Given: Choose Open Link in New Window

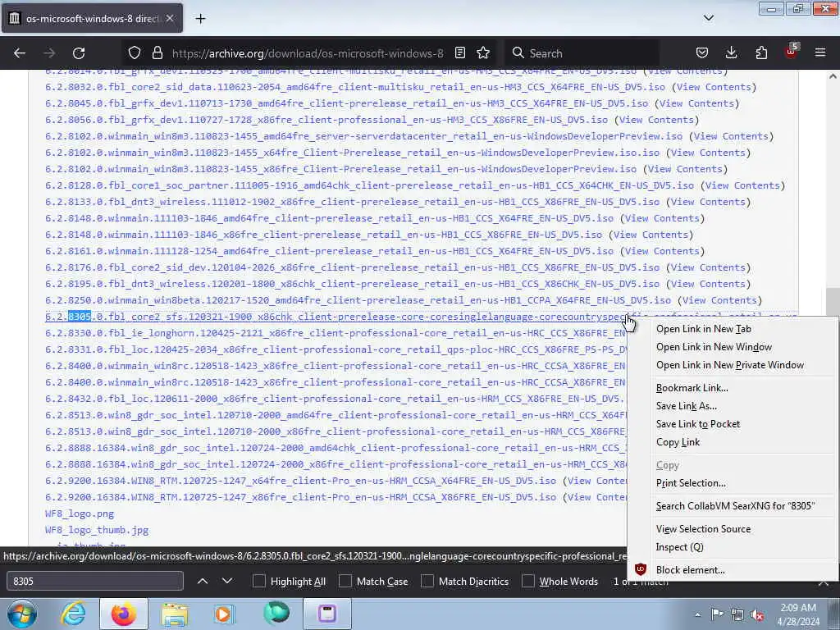Looking at the screenshot, I should (714, 347).
